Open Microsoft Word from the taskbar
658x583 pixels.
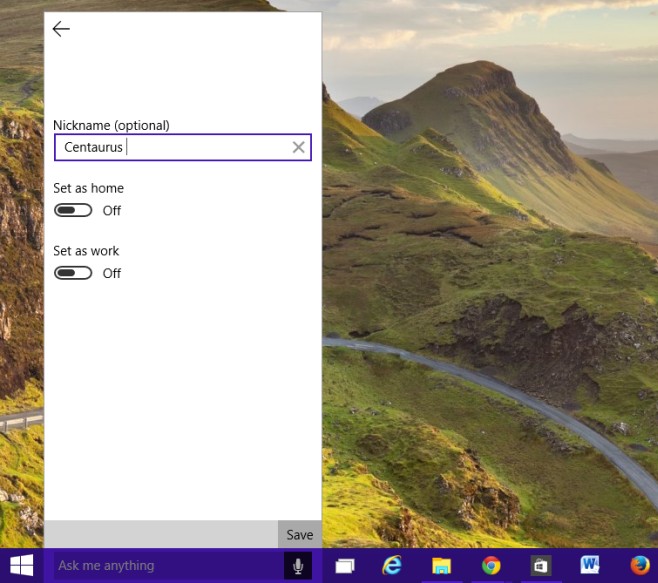pyautogui.click(x=589, y=566)
